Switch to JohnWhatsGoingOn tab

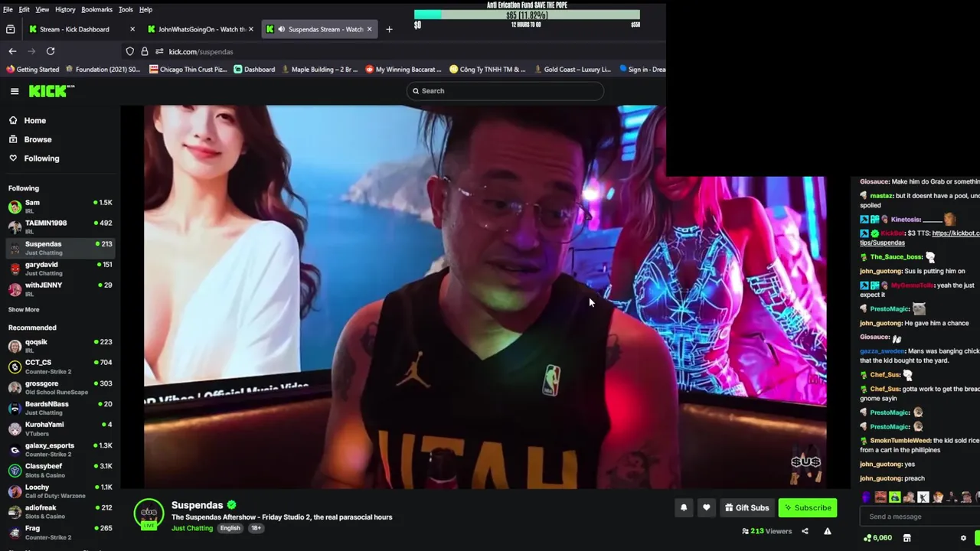pos(201,29)
